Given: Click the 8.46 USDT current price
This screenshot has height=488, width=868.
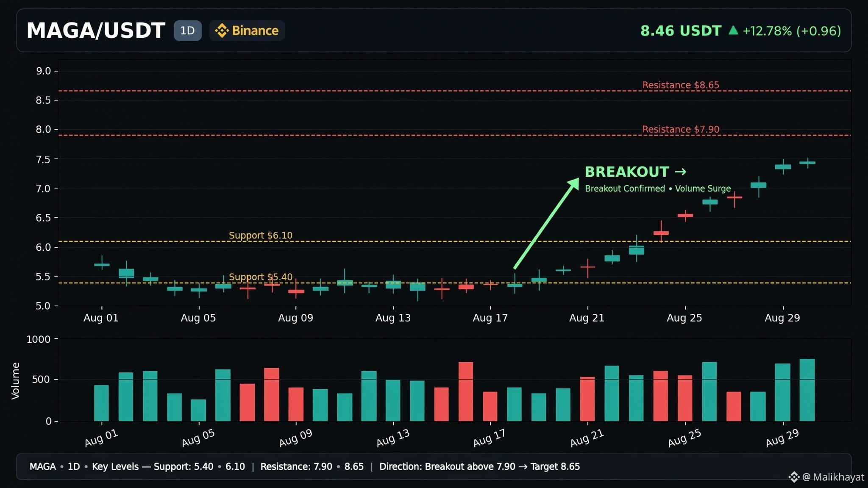Looking at the screenshot, I should click(x=681, y=30).
